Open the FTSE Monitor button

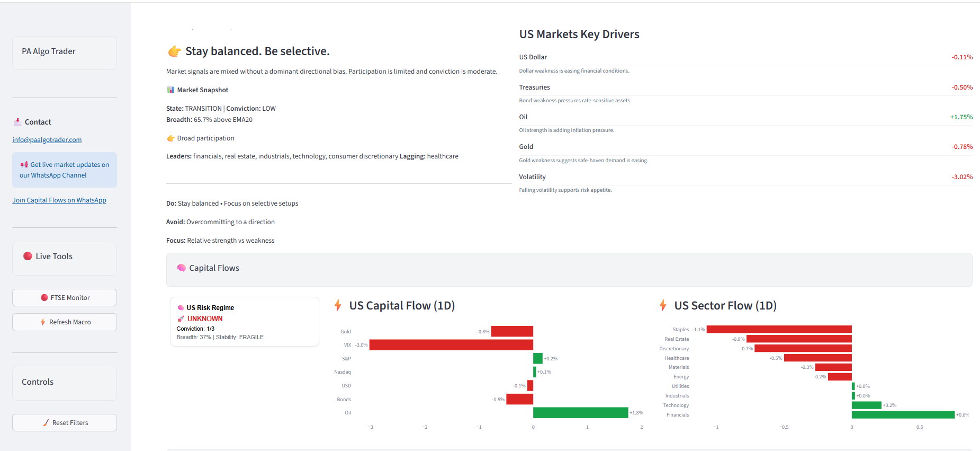(65, 298)
